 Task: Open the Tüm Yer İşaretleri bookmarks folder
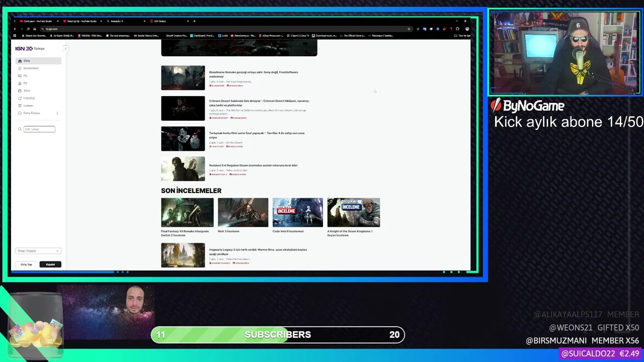tap(462, 36)
